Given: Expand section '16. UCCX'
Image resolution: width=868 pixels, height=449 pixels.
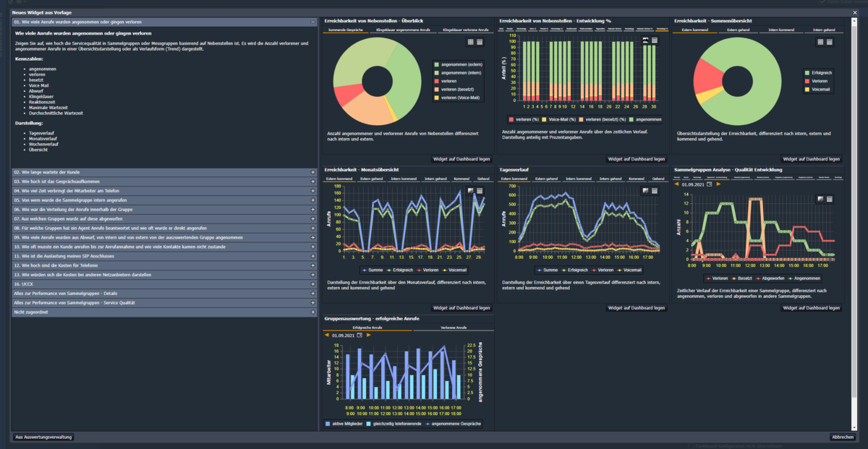Looking at the screenshot, I should [x=163, y=285].
